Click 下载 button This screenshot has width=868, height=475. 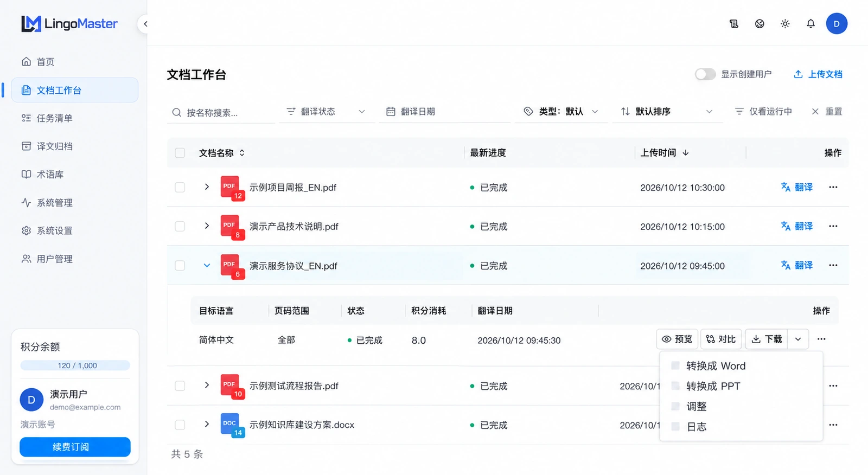click(x=767, y=339)
